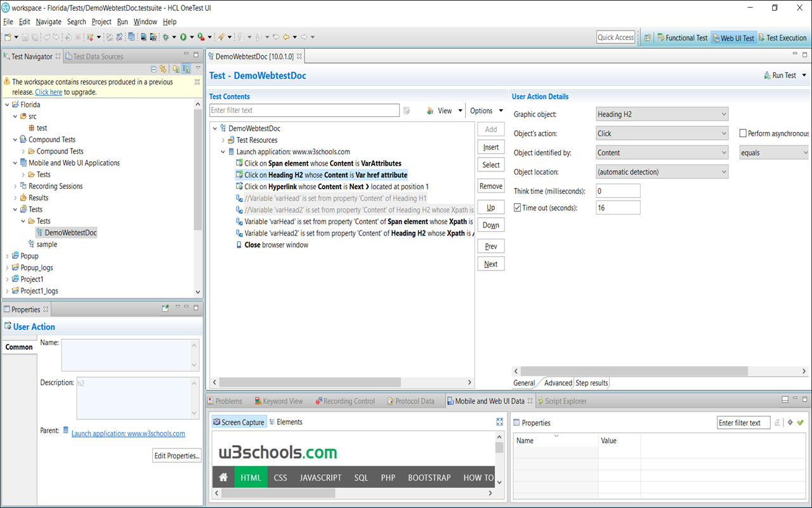Click the Down button

coord(491,225)
